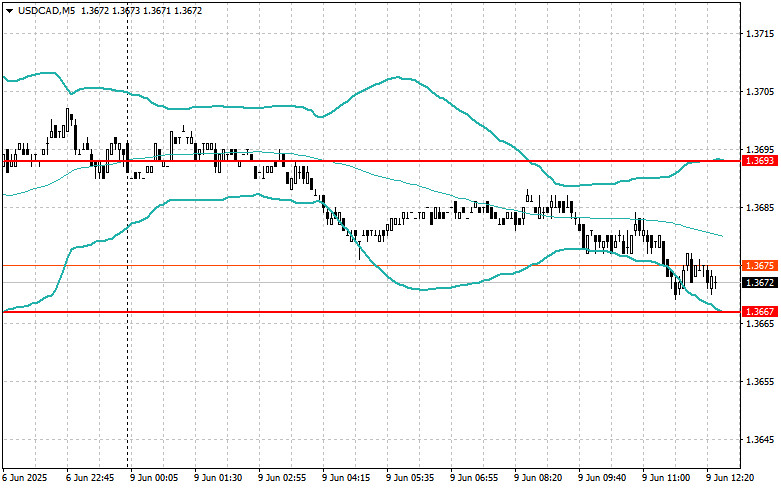This screenshot has height=489, width=781.
Task: Select the 9 Jun 12:20 time label
Action: pos(730,478)
